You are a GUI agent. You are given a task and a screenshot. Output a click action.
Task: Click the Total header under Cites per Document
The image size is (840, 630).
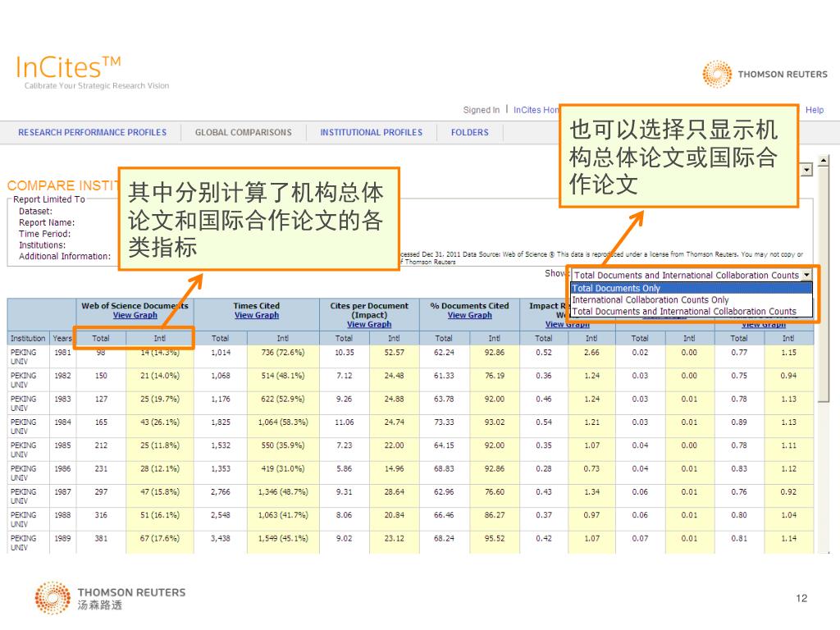[x=344, y=339]
